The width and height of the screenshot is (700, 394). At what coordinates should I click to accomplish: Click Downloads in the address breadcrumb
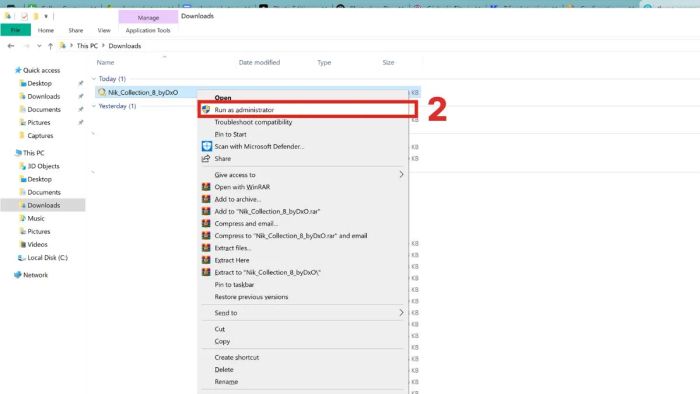click(x=125, y=46)
